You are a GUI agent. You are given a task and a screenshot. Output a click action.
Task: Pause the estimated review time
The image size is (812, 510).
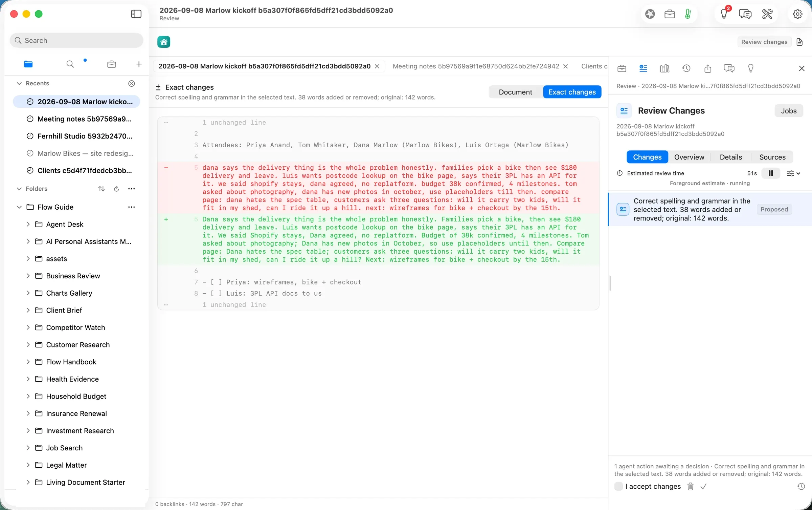point(771,173)
